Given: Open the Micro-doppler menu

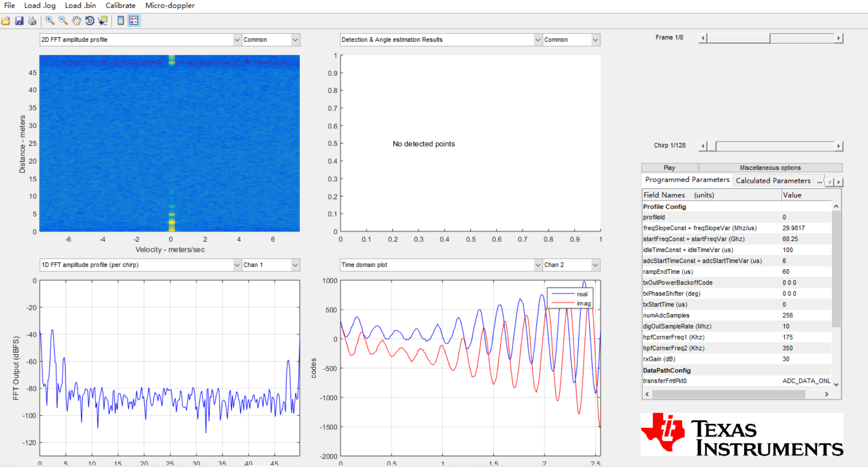Looking at the screenshot, I should click(170, 6).
